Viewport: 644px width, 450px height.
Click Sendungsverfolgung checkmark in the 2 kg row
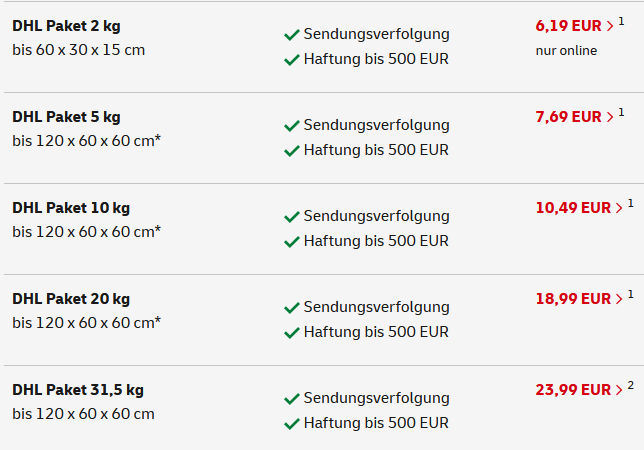click(x=292, y=35)
